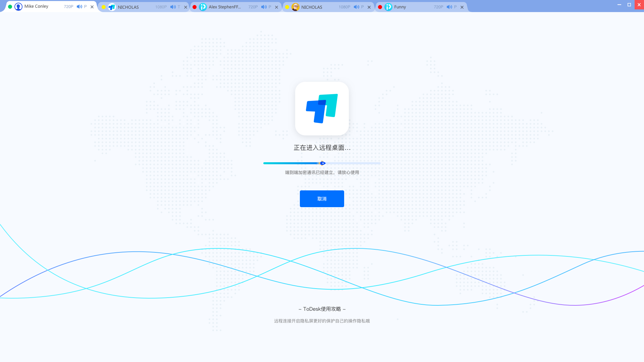Click the ToDesk使用攻略 text link
This screenshot has height=362, width=644.
322,309
